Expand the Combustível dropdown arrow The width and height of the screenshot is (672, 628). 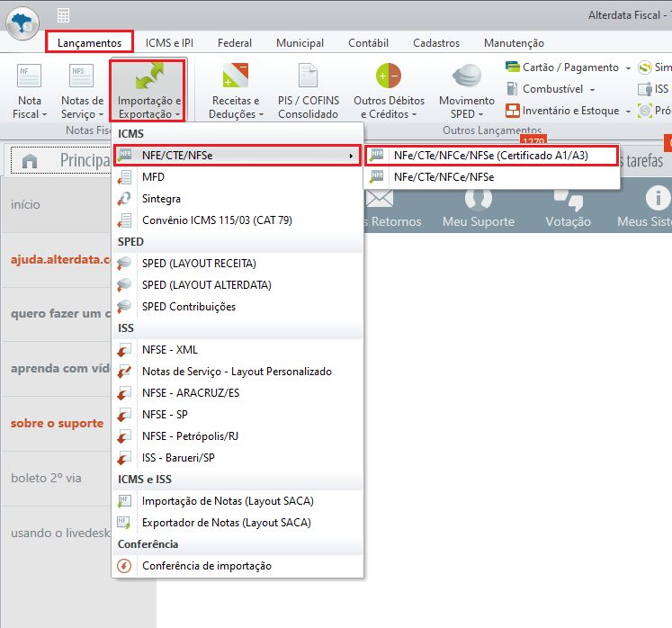(x=592, y=90)
